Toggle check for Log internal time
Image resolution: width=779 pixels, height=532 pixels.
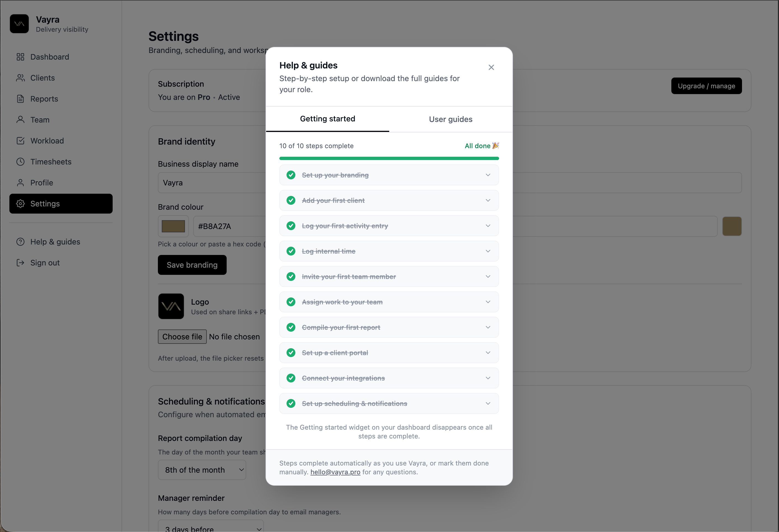point(291,251)
